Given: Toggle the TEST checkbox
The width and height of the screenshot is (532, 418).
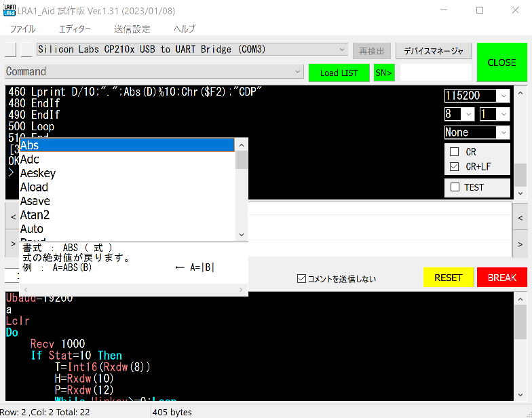Looking at the screenshot, I should pos(455,187).
